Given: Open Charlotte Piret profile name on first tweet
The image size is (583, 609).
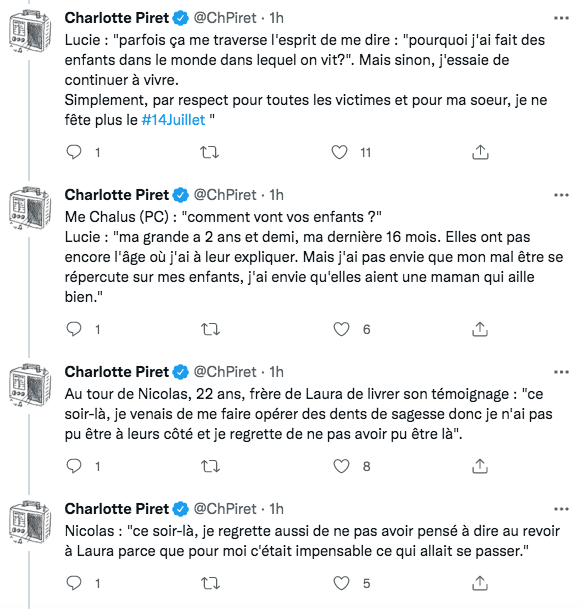Looking at the screenshot, I should pyautogui.click(x=117, y=18).
